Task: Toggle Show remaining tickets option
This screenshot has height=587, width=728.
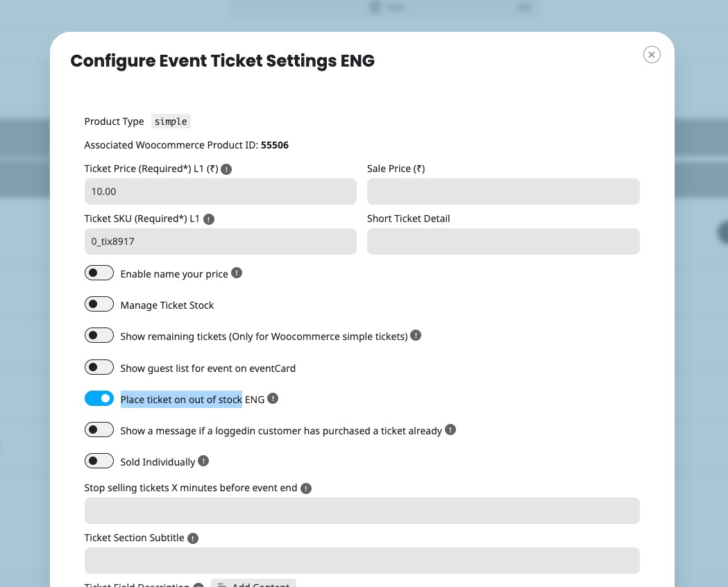Action: coord(99,335)
